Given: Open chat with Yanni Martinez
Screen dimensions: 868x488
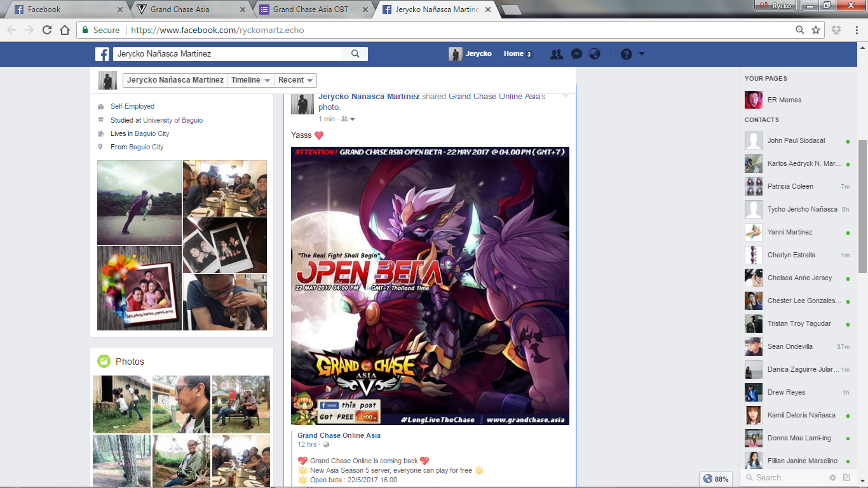Looking at the screenshot, I should [x=799, y=232].
